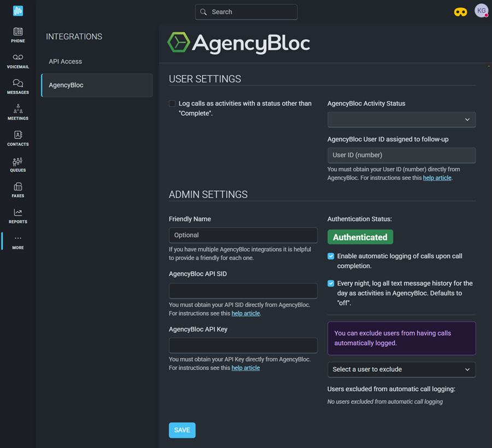Open help article link under API SID
Screen dimensions: 492x448
(x=245, y=313)
